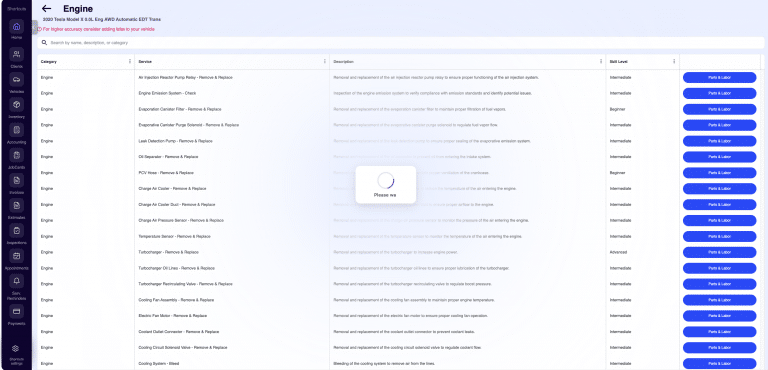Click 'Beginner' skill in Evaporation Canister Filter row
The height and width of the screenshot is (370, 768).
618,109
